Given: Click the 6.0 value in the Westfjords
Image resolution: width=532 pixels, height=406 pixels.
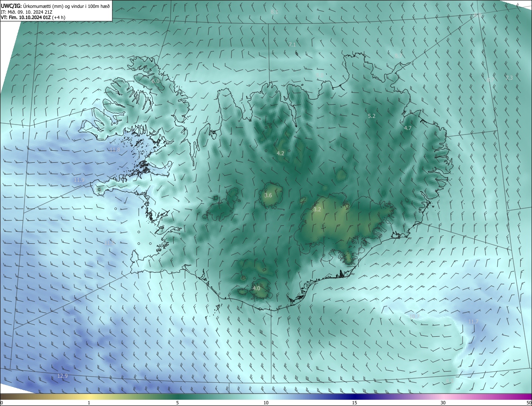Looking at the screenshot, I should [x=155, y=81].
